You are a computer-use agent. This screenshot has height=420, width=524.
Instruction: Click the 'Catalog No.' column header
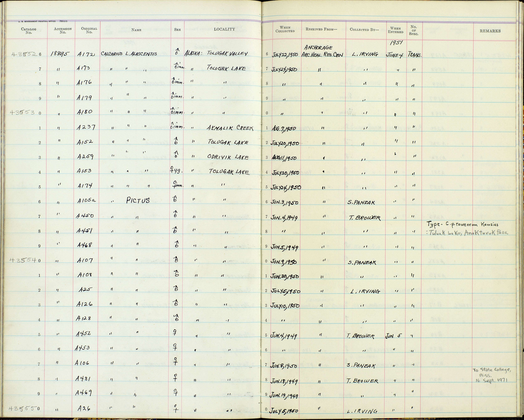click(28, 31)
